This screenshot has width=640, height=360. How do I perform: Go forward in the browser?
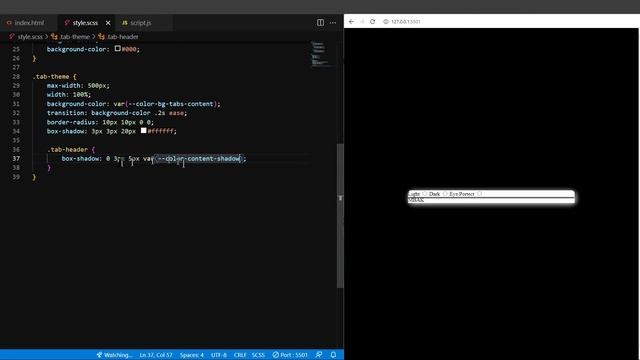(x=362, y=22)
